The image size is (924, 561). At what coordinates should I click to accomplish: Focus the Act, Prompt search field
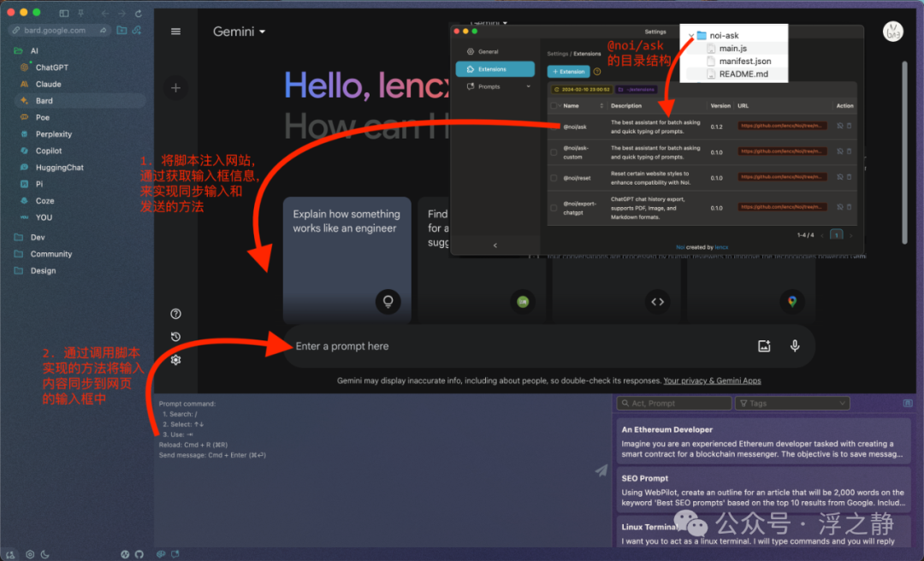674,403
